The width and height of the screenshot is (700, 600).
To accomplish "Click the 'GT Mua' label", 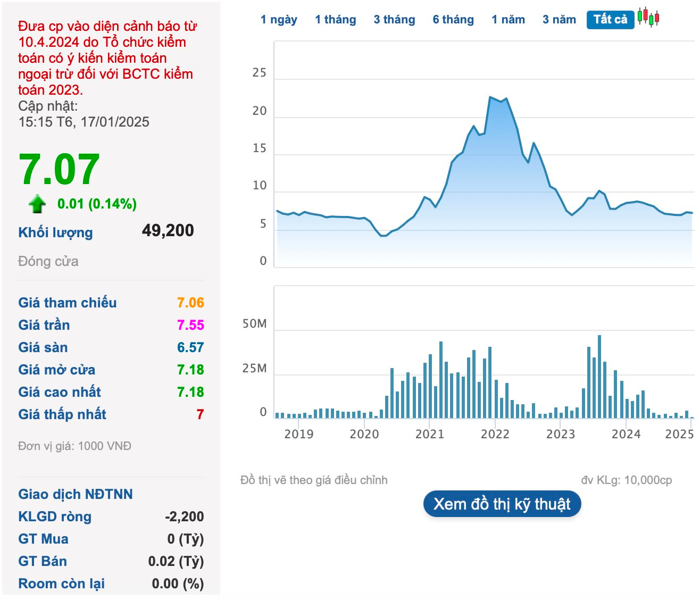I will 43,539.
